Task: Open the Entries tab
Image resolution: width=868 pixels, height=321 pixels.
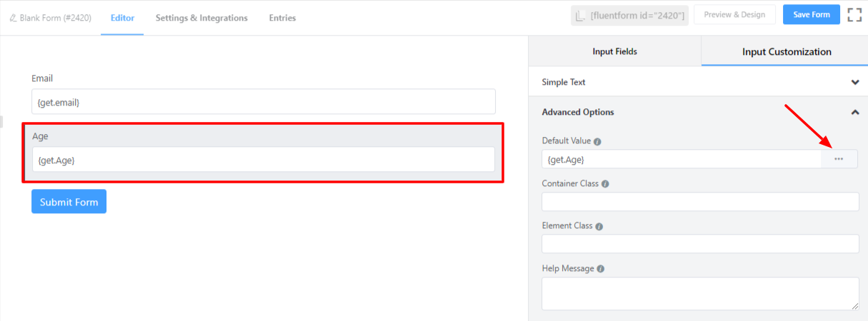Action: pyautogui.click(x=282, y=18)
